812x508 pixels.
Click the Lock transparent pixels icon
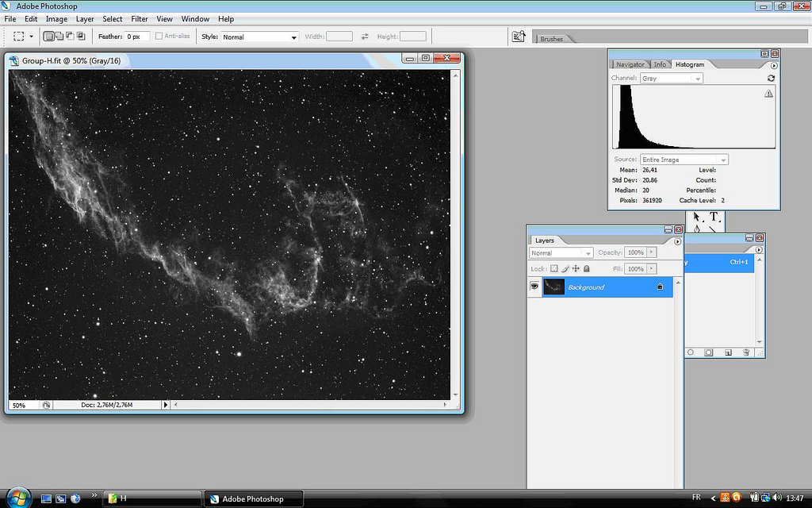click(x=554, y=269)
